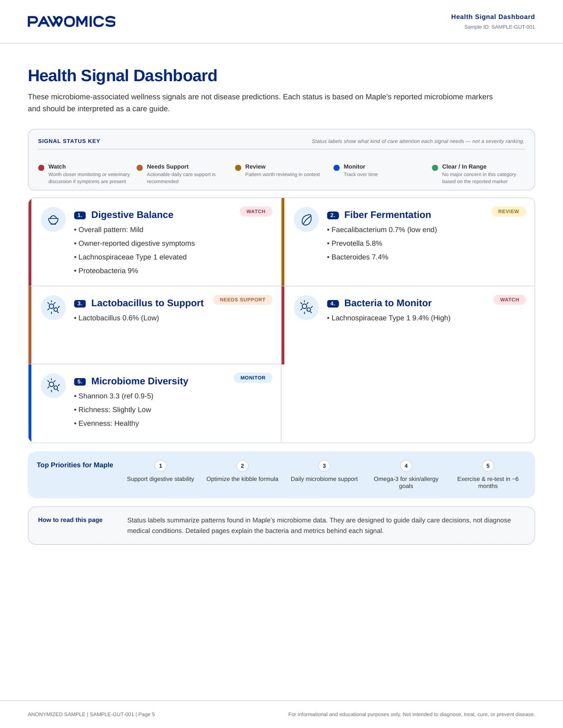Click priority circle 3 for daily microbiome support
The width and height of the screenshot is (563, 728).
click(324, 466)
